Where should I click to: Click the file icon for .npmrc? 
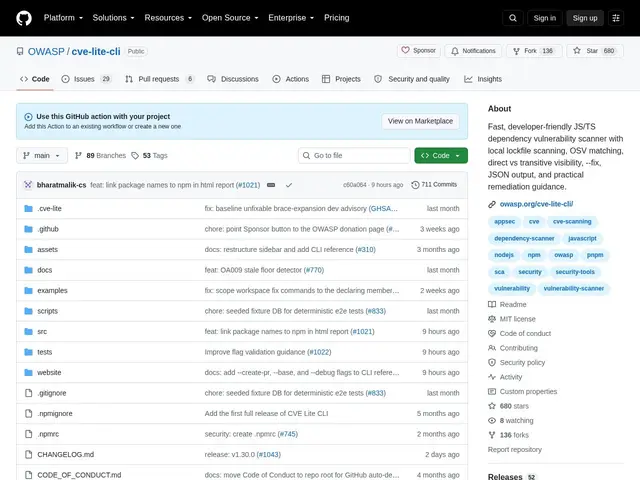[x=28, y=434]
